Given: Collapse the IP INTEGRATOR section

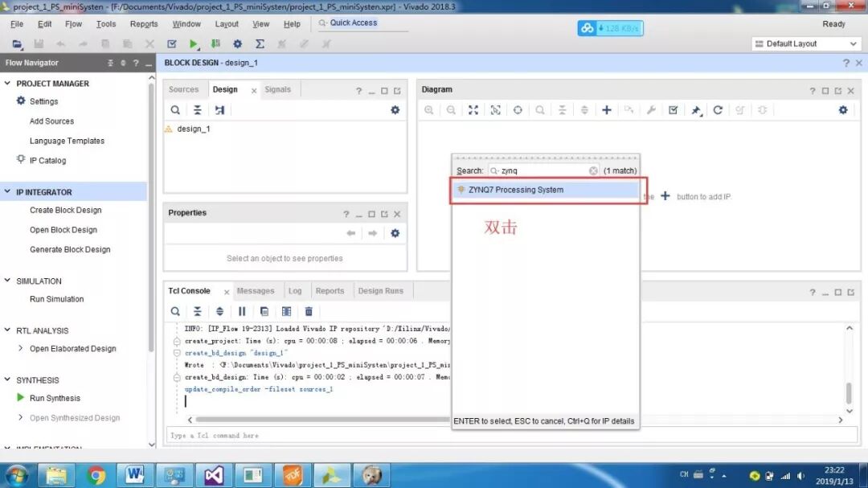Looking at the screenshot, I should point(7,191).
